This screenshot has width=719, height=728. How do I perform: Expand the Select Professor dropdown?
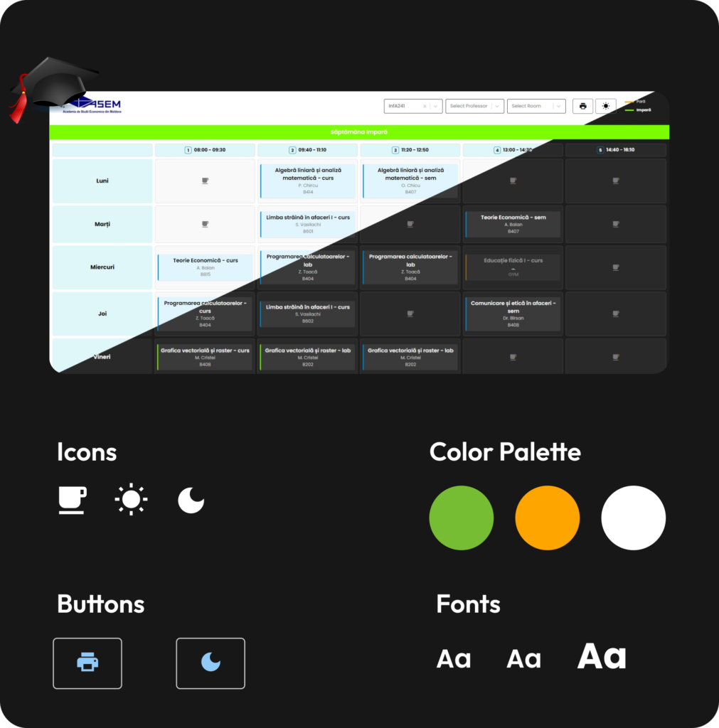[474, 107]
